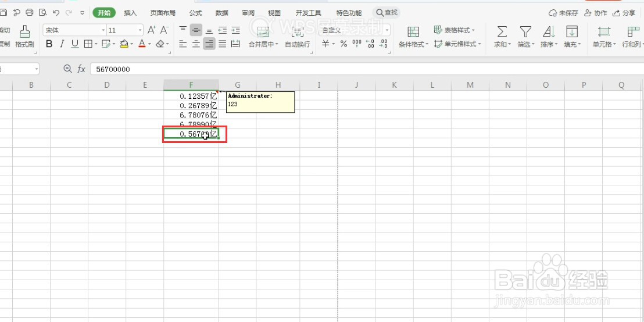Viewport: 644px width, 322px height.
Task: Expand the Name Box dropdown arrow
Action: coord(37,69)
